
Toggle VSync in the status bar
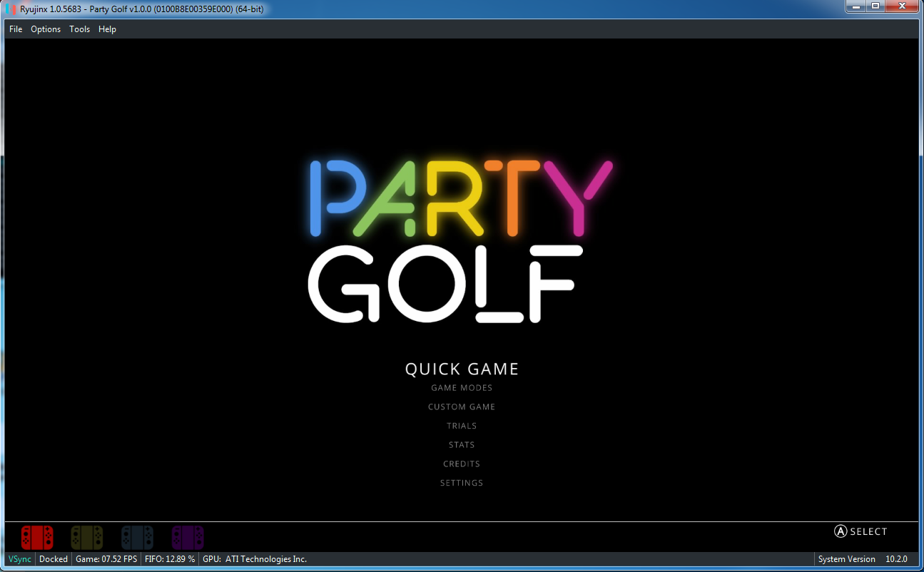tap(19, 559)
